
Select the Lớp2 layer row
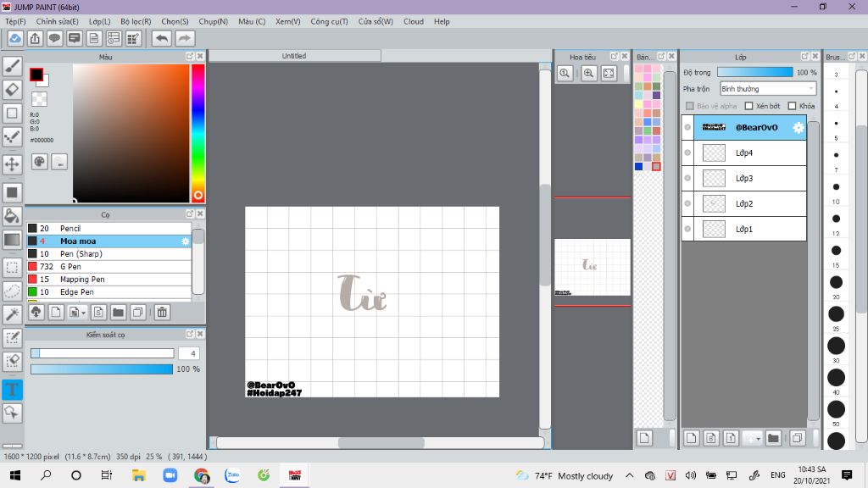coord(744,203)
